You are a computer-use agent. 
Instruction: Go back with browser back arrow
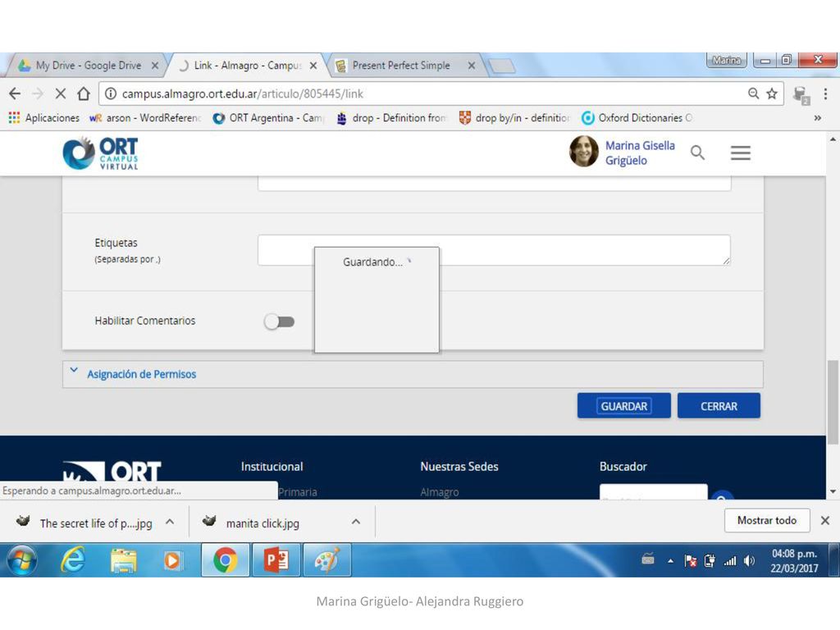(x=15, y=94)
